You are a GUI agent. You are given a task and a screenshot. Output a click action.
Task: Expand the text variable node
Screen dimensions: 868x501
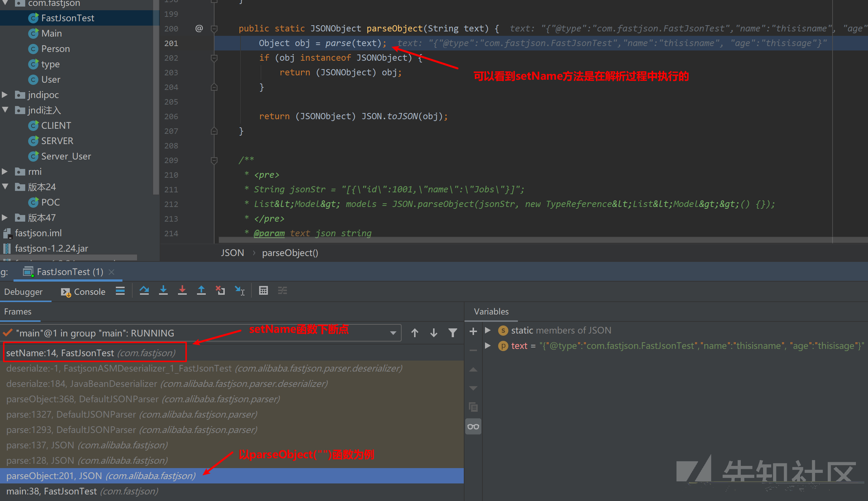point(488,346)
